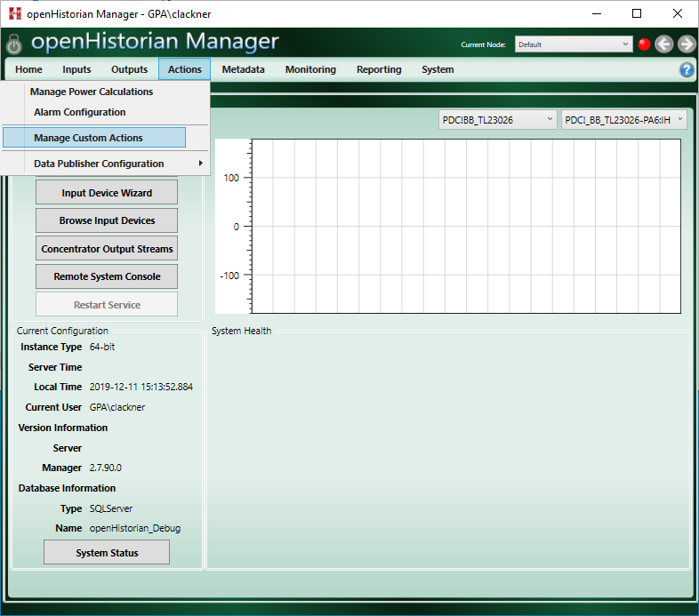Open help with the blue question mark icon
Viewport: 699px width, 616px height.
pos(687,69)
